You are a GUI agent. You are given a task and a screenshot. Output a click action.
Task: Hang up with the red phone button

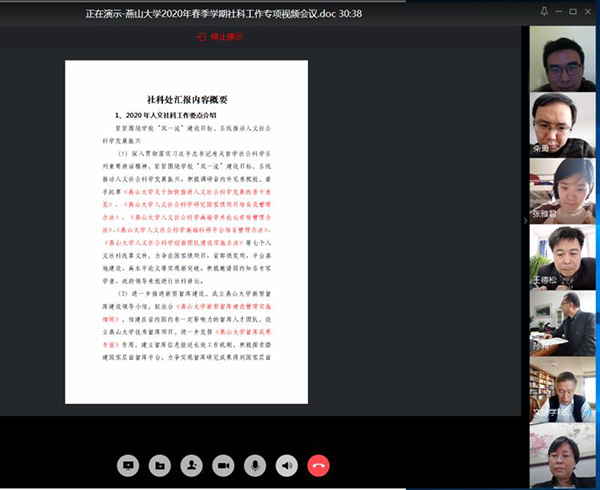(x=318, y=466)
